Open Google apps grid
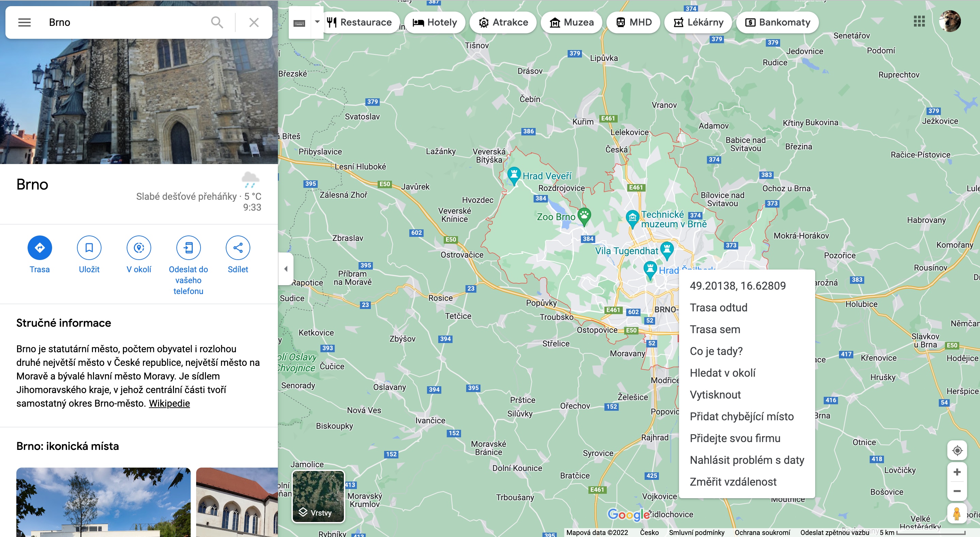The image size is (980, 537). 919,21
